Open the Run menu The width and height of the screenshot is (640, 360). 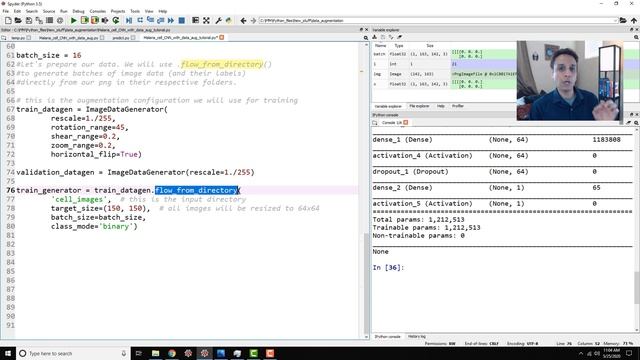(x=64, y=11)
